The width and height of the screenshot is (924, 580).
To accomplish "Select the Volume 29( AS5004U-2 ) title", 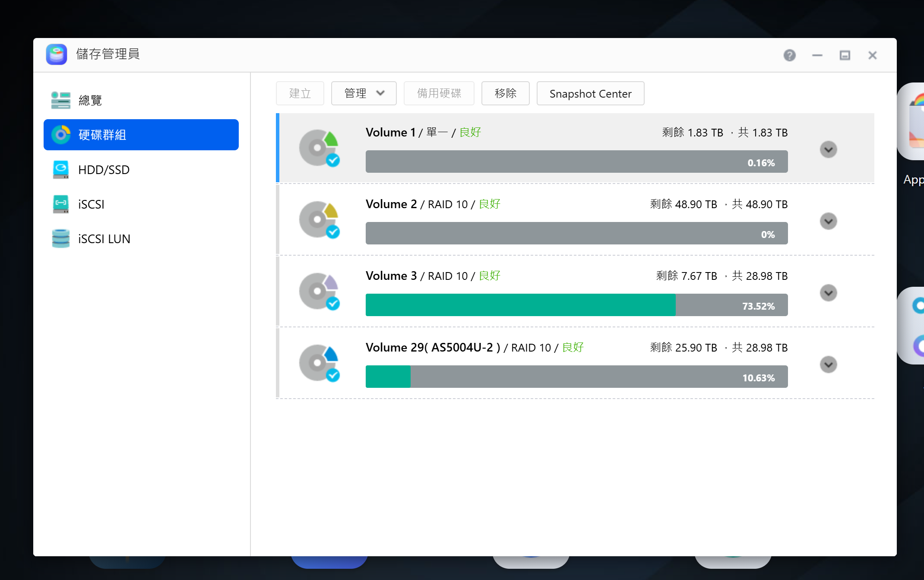I will (x=433, y=348).
